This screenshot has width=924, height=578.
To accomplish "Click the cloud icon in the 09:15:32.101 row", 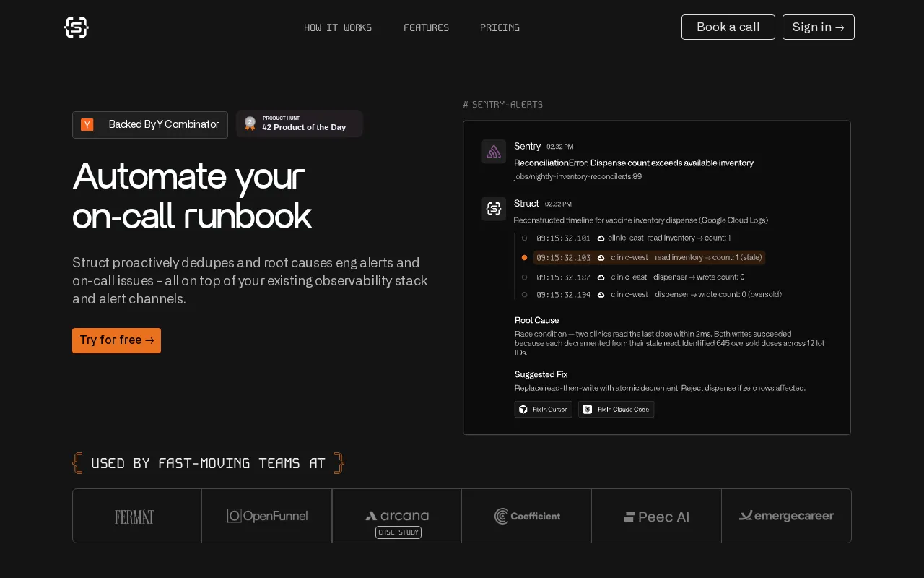I will (601, 238).
